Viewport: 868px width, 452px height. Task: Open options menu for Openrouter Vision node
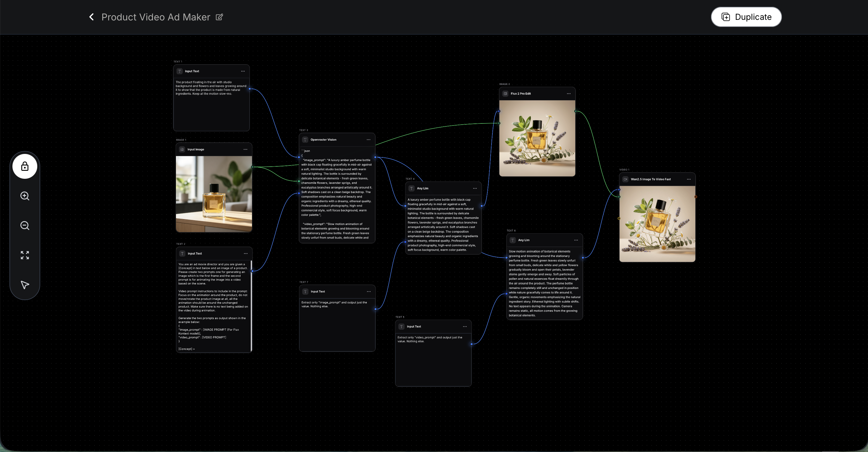(x=368, y=140)
